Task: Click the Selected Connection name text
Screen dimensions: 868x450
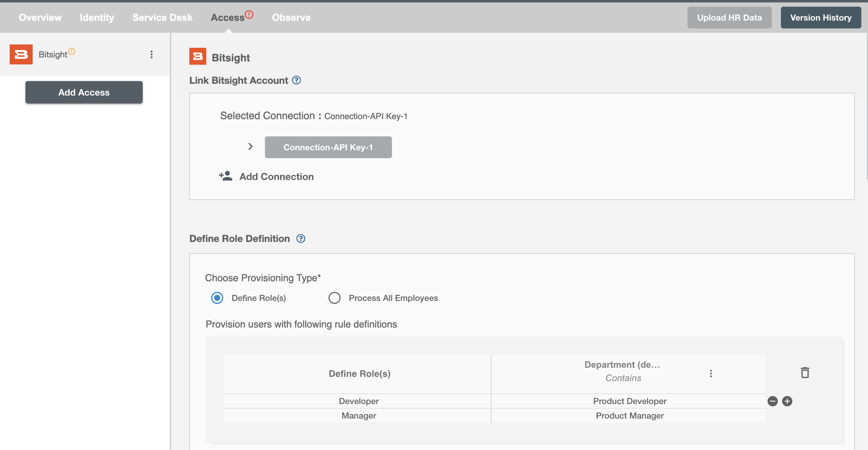Action: (x=366, y=116)
